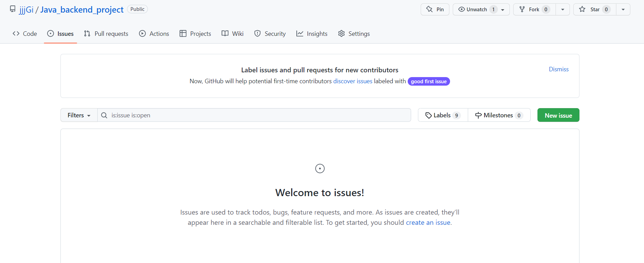Expand the Filters dropdown
Image resolution: width=644 pixels, height=263 pixels.
tap(79, 115)
